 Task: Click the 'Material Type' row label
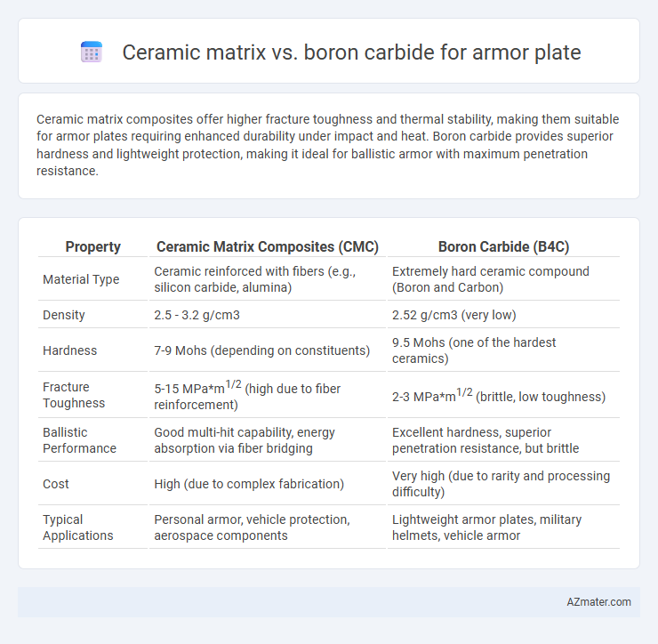pyautogui.click(x=81, y=279)
